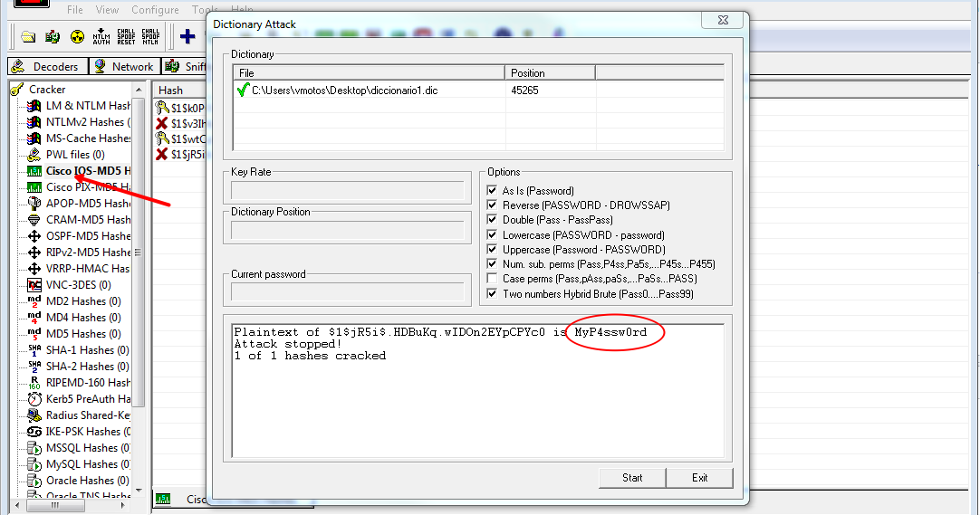
Task: Click the Exit button in dialog
Action: pyautogui.click(x=699, y=478)
